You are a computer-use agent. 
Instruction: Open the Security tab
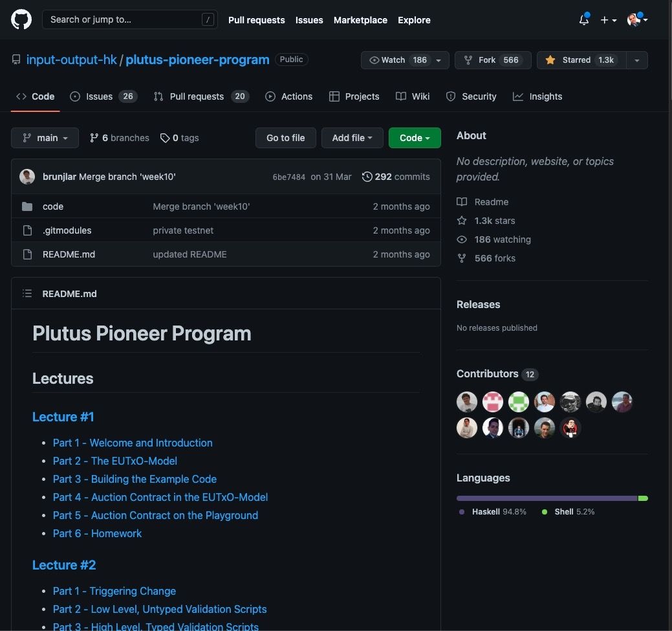[x=471, y=96]
